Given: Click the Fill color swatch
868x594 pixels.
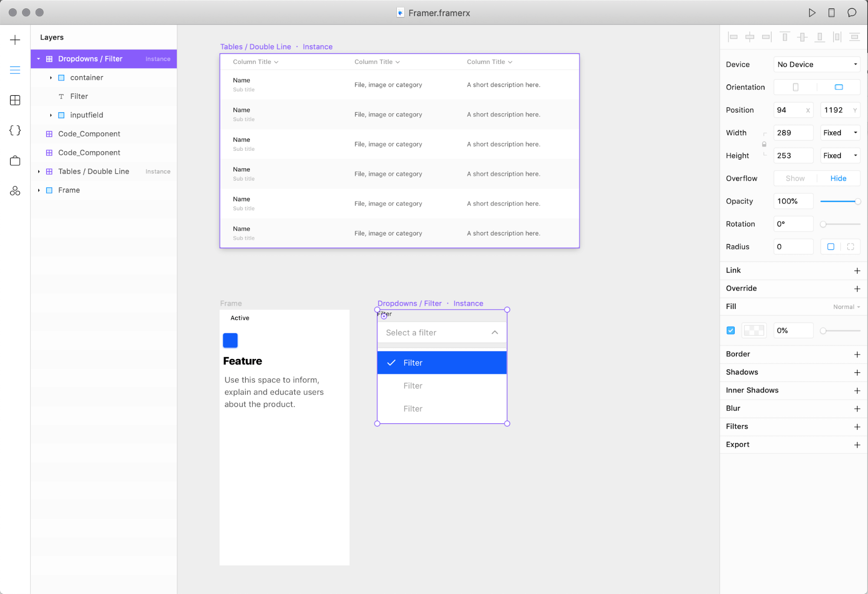Looking at the screenshot, I should [754, 331].
